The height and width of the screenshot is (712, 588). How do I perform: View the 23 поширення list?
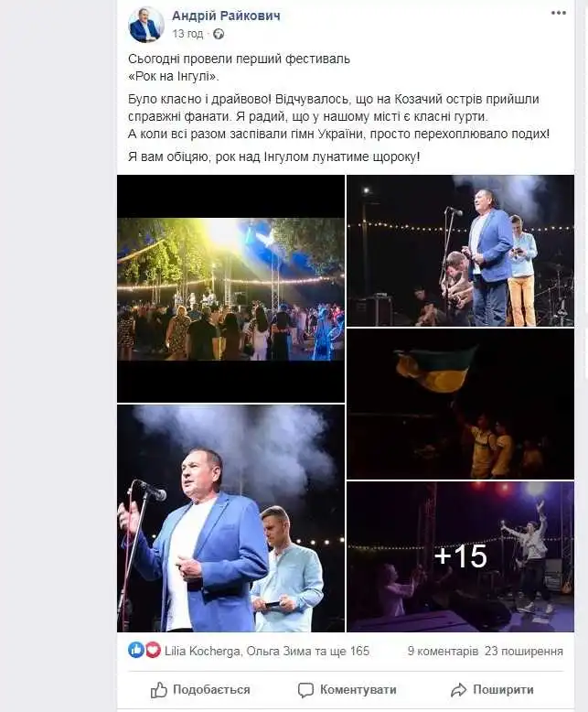(524, 652)
